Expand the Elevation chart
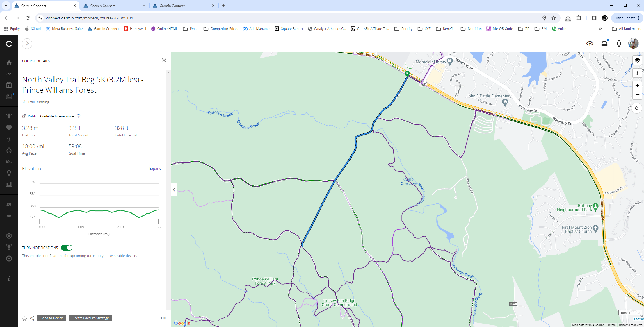 click(155, 169)
